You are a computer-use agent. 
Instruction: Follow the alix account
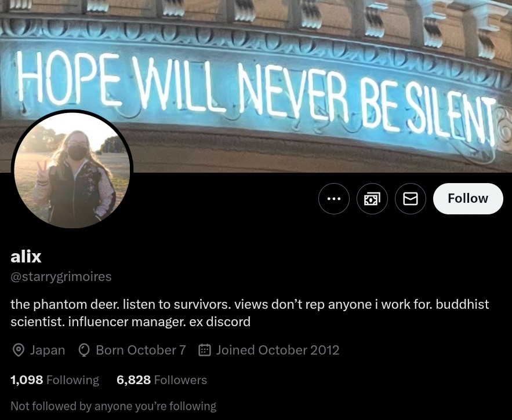coord(468,199)
